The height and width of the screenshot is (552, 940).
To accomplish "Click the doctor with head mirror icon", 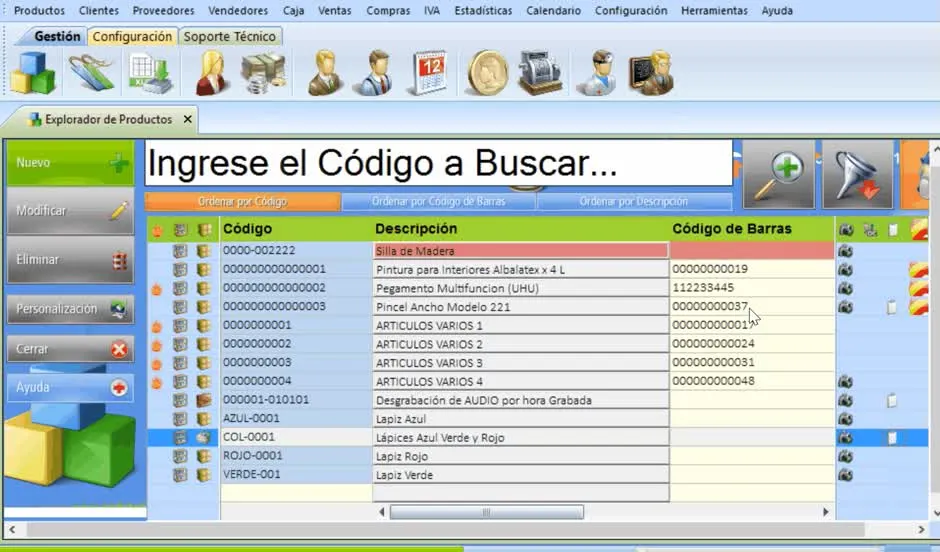I will tap(598, 73).
